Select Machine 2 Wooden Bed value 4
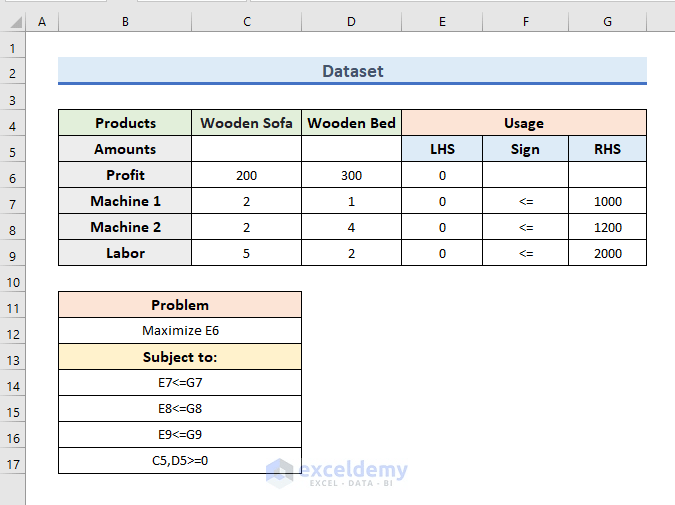The height and width of the screenshot is (505, 675). pos(351,227)
